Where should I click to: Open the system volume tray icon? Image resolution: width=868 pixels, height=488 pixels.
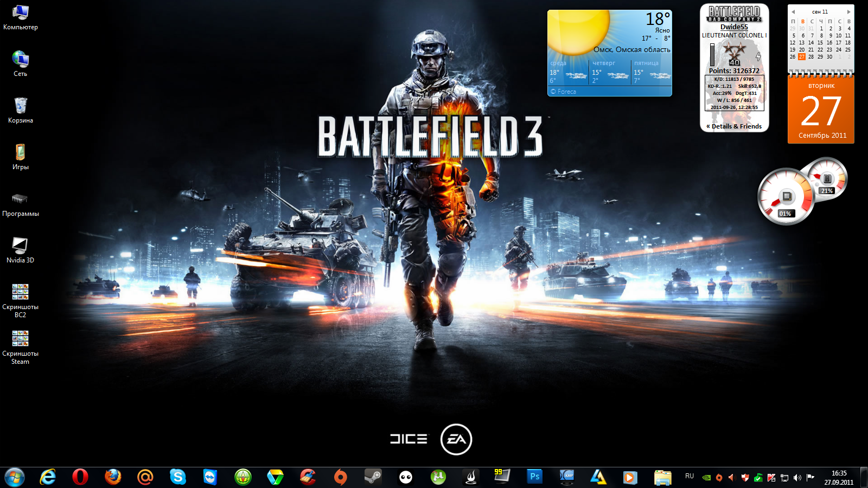point(797,478)
